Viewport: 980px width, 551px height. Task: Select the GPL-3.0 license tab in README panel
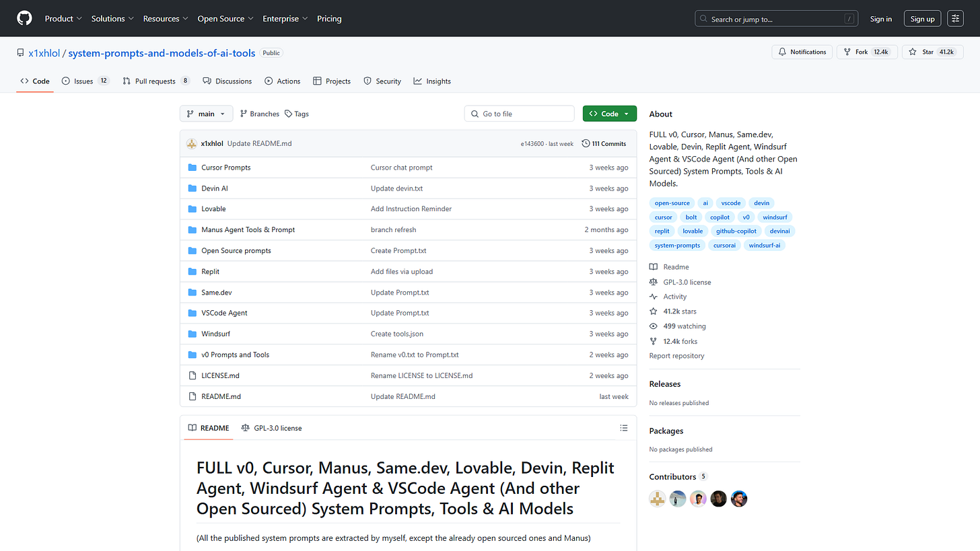[x=271, y=428]
